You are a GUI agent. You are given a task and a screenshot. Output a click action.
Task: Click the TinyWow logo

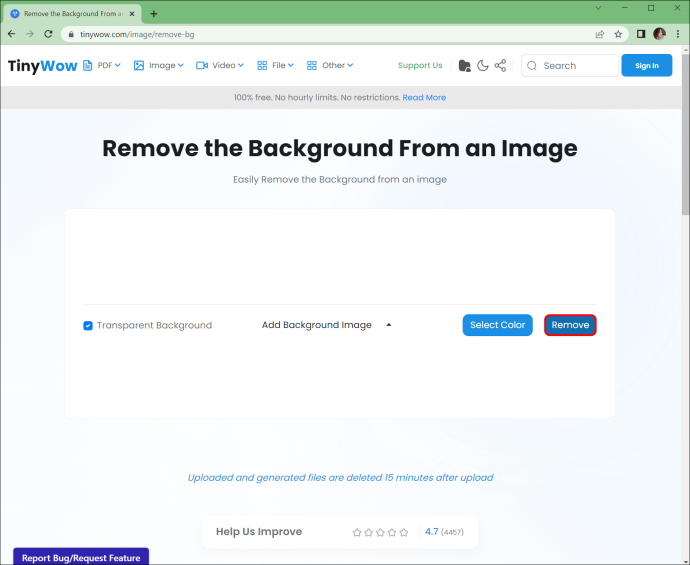pos(42,66)
